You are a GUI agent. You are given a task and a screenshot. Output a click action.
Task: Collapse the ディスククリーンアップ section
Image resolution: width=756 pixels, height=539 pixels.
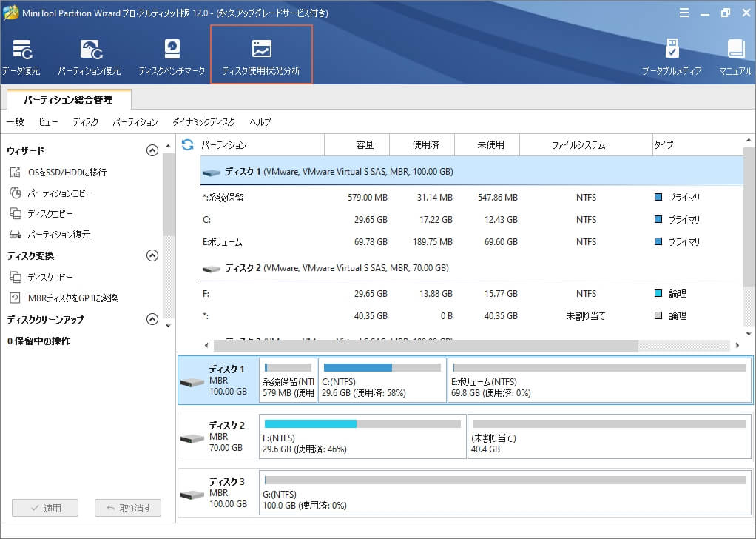(152, 319)
